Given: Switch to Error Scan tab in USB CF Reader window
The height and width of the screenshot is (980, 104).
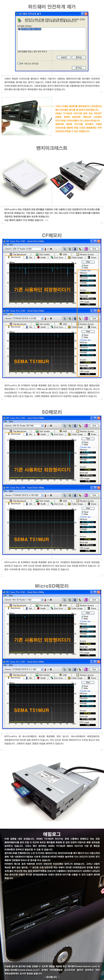Looking at the screenshot, I should pos(58,258).
